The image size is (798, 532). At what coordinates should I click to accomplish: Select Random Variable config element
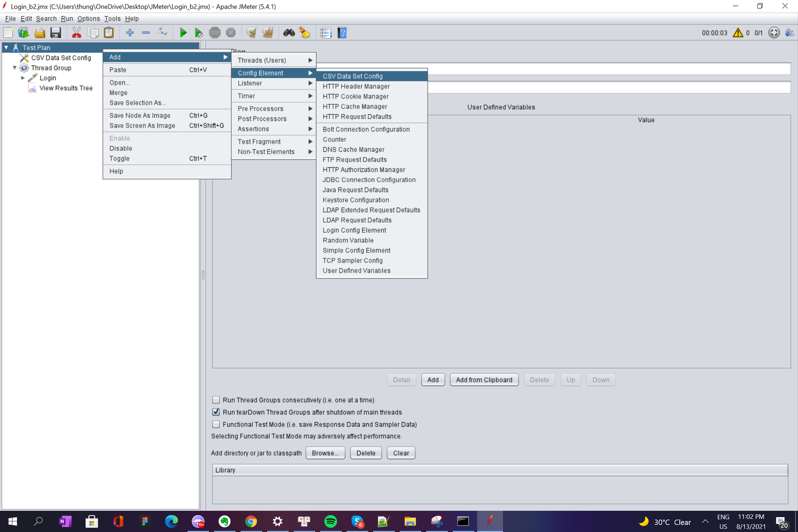[372, 240]
